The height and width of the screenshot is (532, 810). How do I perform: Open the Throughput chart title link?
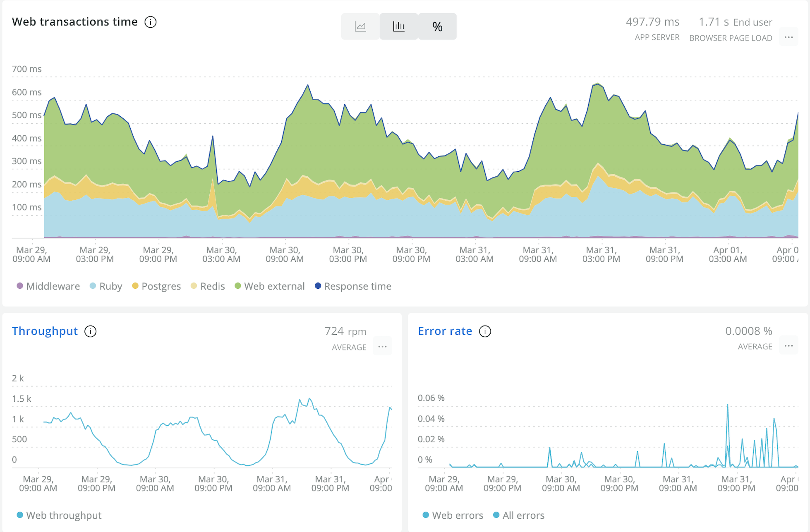(45, 331)
